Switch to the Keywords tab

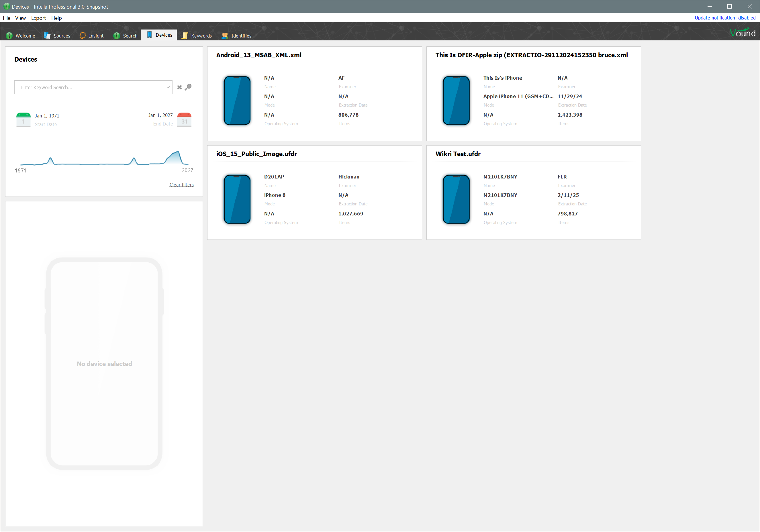click(197, 36)
